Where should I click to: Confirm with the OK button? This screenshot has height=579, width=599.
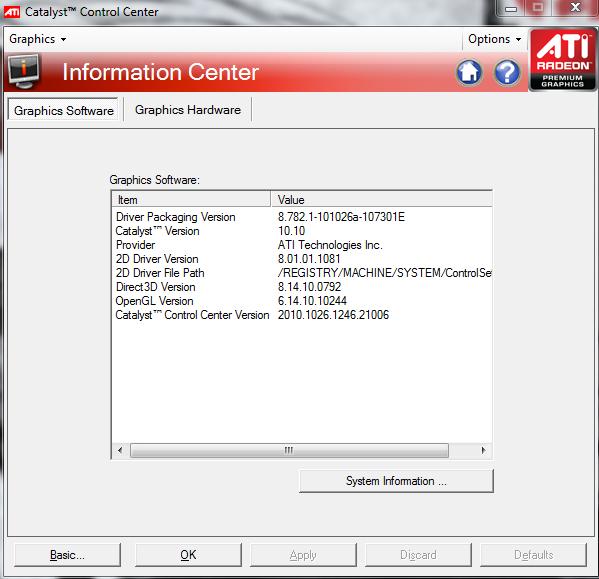click(188, 555)
